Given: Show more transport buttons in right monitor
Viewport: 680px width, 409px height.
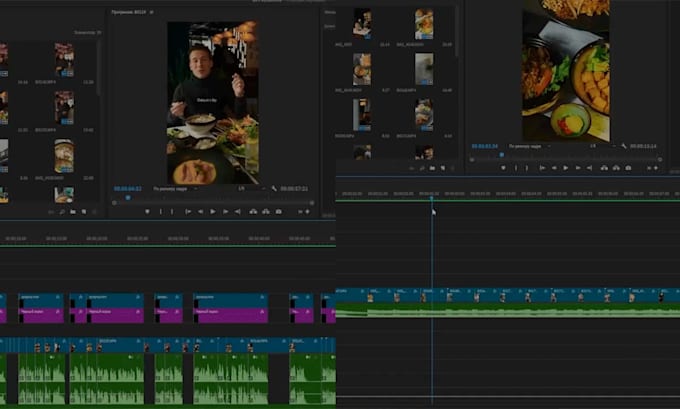Looking at the screenshot, I should coord(649,168).
